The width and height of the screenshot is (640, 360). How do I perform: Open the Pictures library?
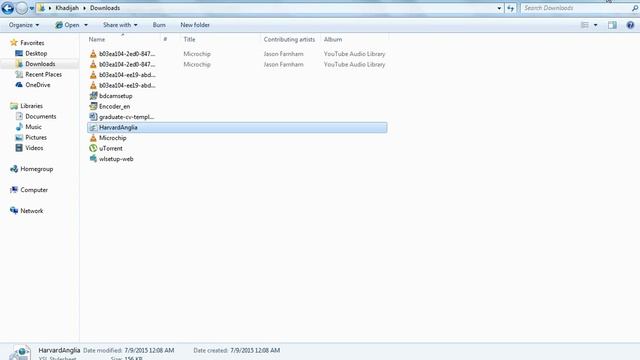coord(36,138)
